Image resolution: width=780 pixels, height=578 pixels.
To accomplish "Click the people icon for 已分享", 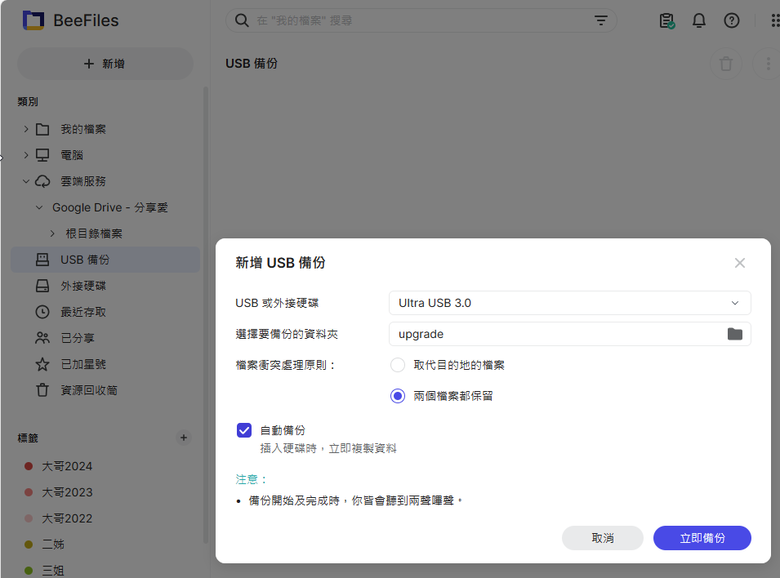I will 43,338.
